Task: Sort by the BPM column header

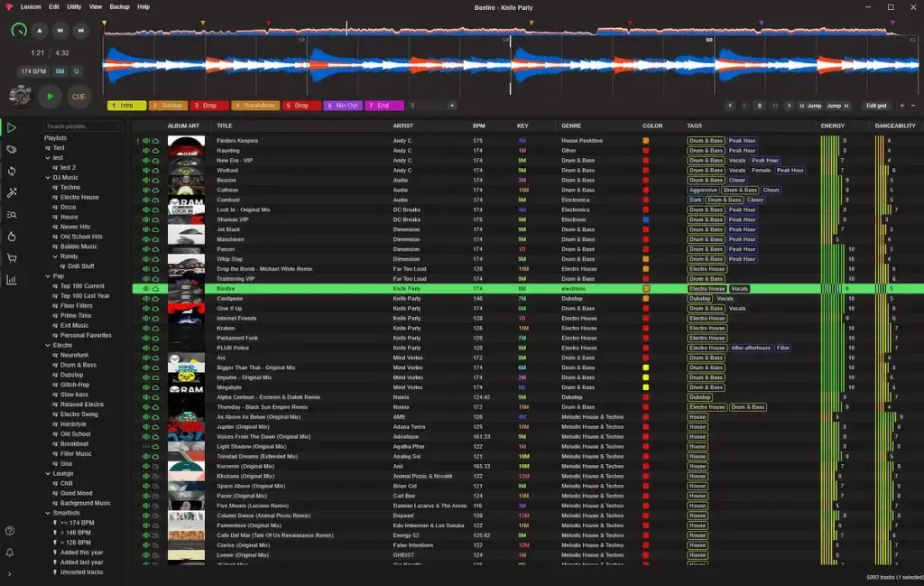Action: tap(478, 126)
